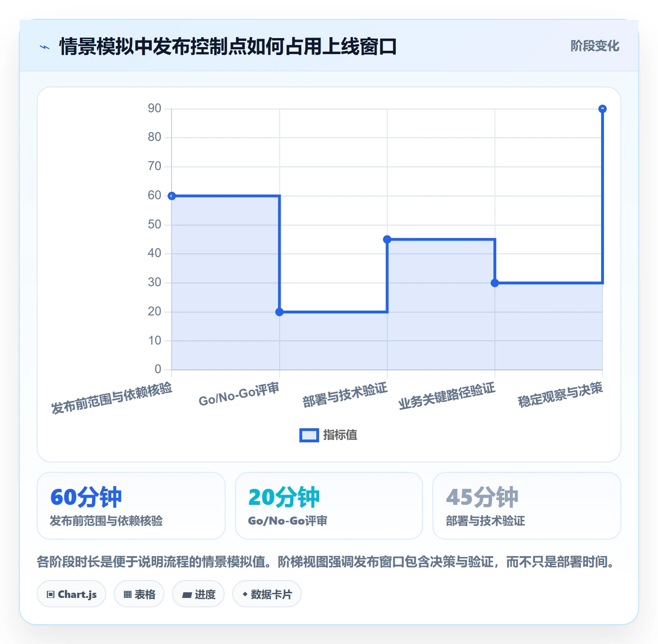Click the y-axis value 0

158,369
